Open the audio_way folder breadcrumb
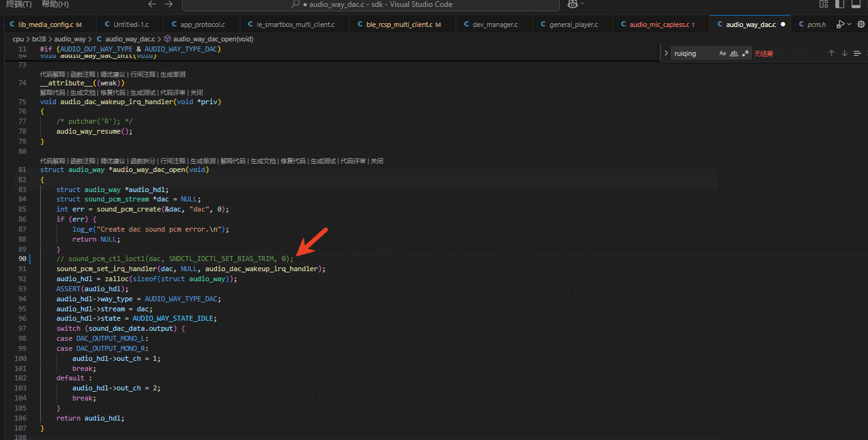This screenshot has height=440, width=868. 70,39
